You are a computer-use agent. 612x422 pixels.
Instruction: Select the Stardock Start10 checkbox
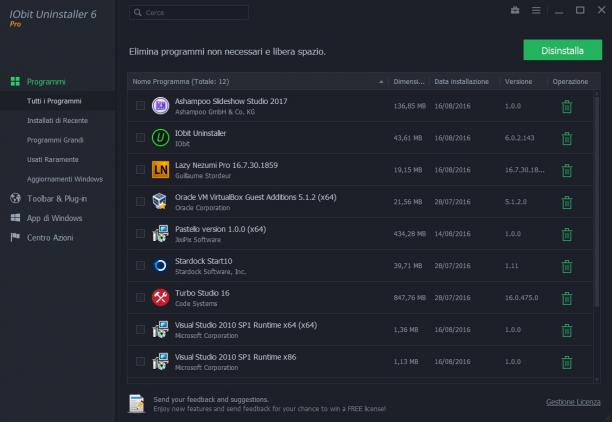[140, 265]
